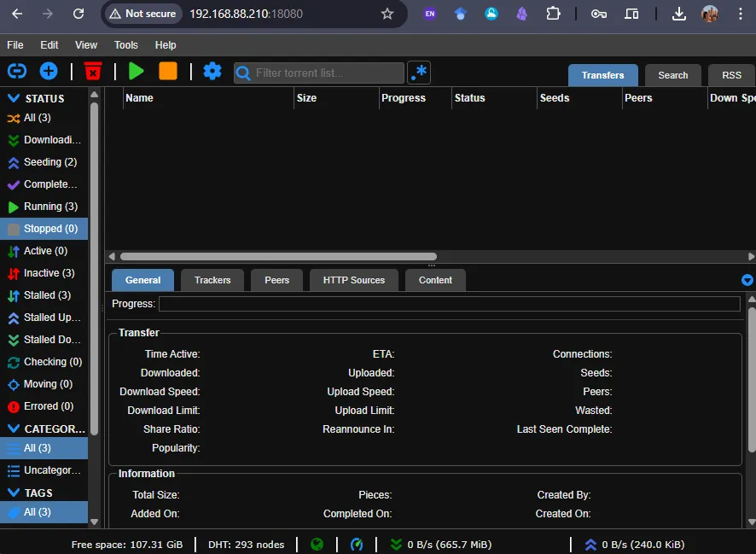Sort torrents by Name column
Viewport: 756px width, 554px height.
(x=208, y=98)
